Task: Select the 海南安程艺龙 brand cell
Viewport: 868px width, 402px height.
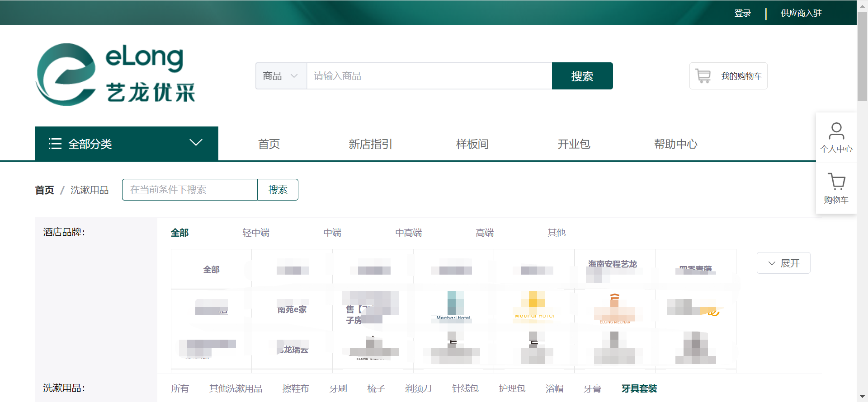Action: [615, 269]
